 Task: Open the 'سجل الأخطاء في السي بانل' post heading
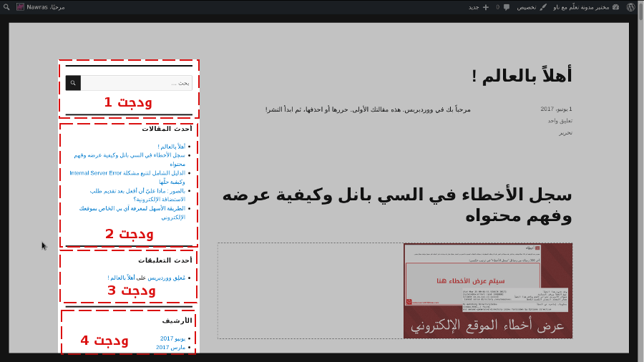point(396,205)
